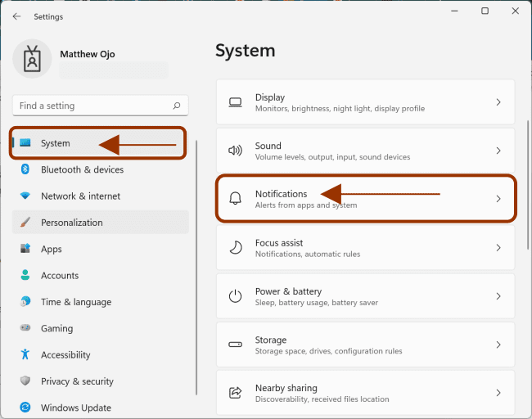Image resolution: width=532 pixels, height=419 pixels.
Task: Click the Network wifi icon in sidebar
Action: click(25, 196)
